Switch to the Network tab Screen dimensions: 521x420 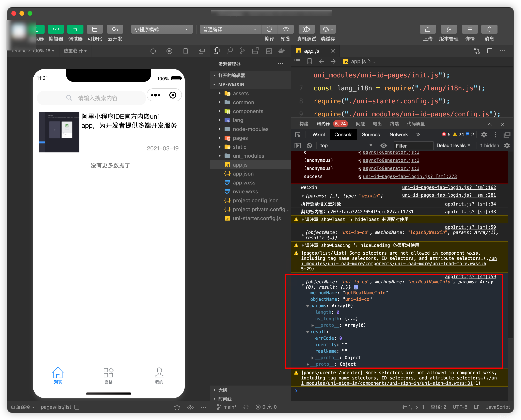(398, 135)
